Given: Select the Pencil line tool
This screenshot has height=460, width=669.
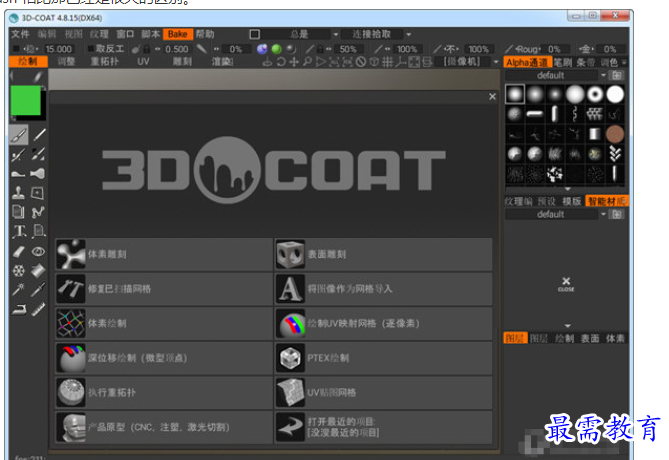Looking at the screenshot, I should click(x=39, y=135).
